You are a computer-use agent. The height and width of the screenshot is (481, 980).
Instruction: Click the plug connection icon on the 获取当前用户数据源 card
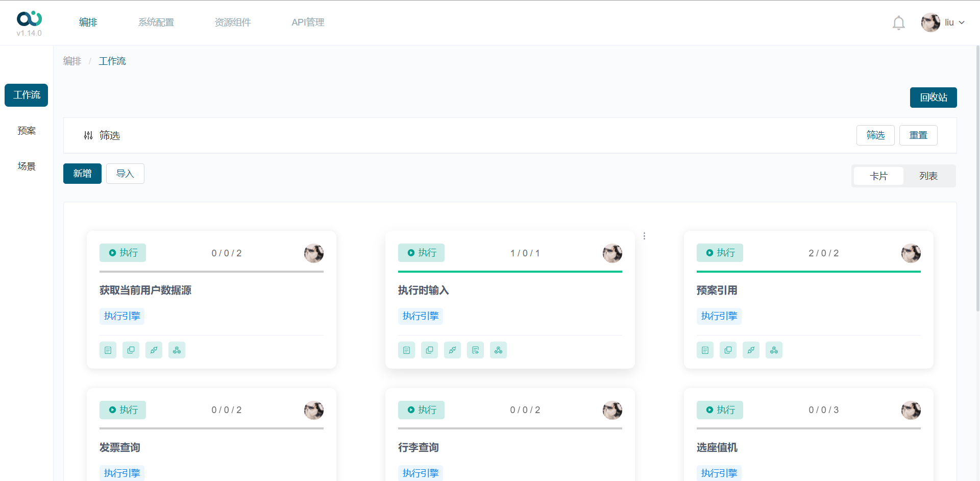tap(154, 350)
